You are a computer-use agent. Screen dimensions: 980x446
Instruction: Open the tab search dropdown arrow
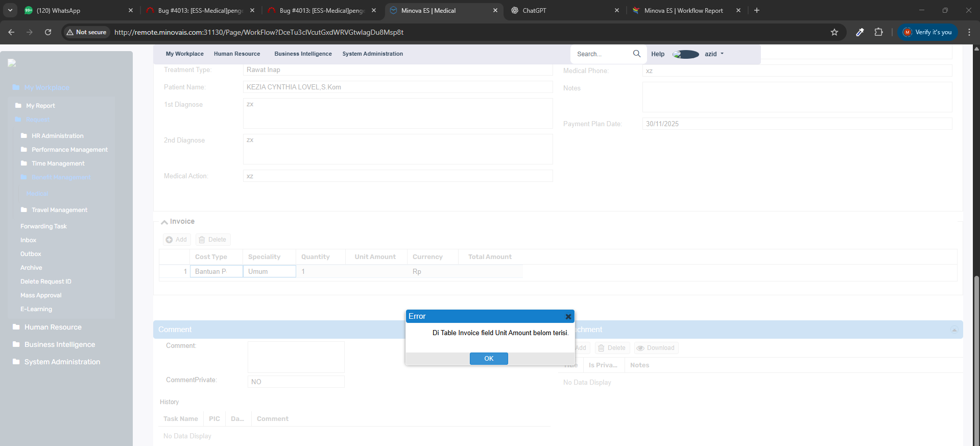pos(10,10)
